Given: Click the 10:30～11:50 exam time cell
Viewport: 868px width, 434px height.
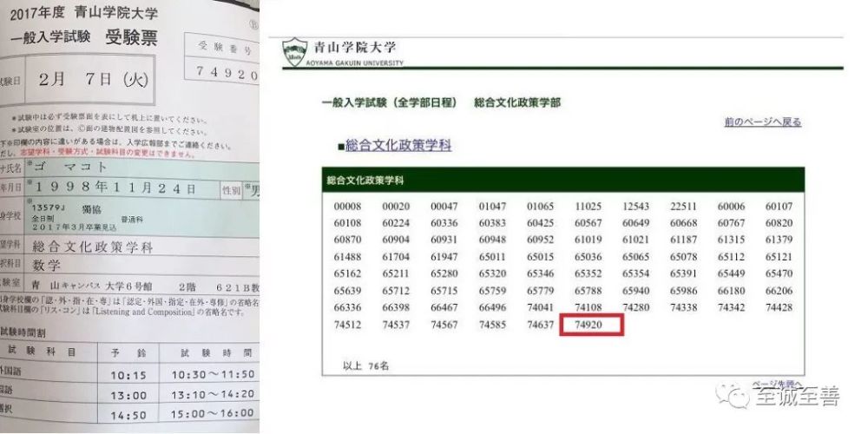Looking at the screenshot, I should click(213, 375).
